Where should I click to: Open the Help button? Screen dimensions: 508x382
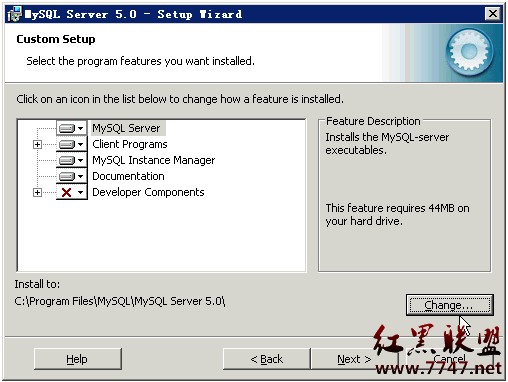click(x=77, y=359)
